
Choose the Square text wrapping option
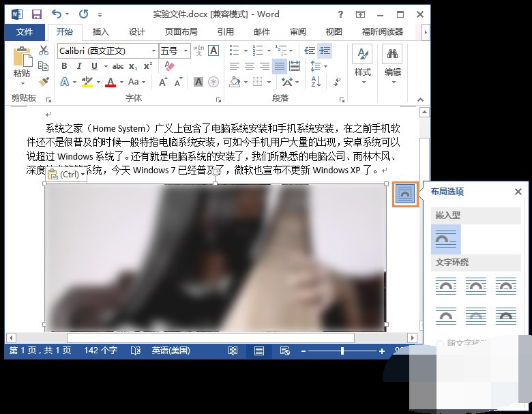click(445, 285)
